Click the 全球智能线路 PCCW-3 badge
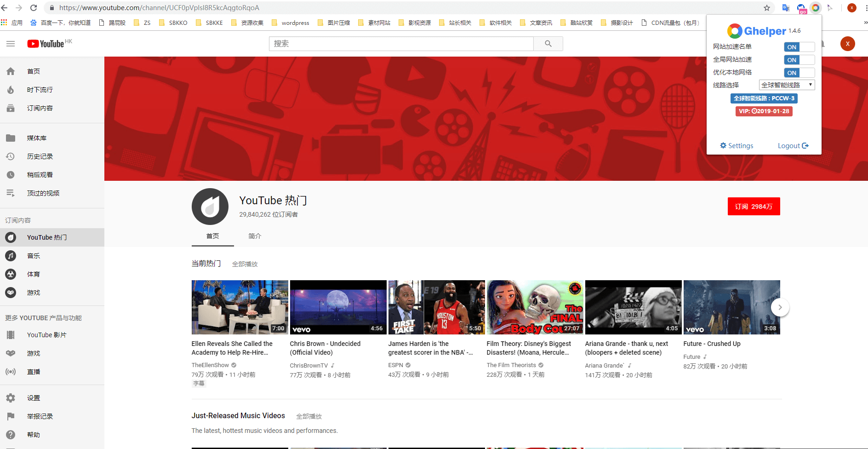The height and width of the screenshot is (449, 868). 764,98
